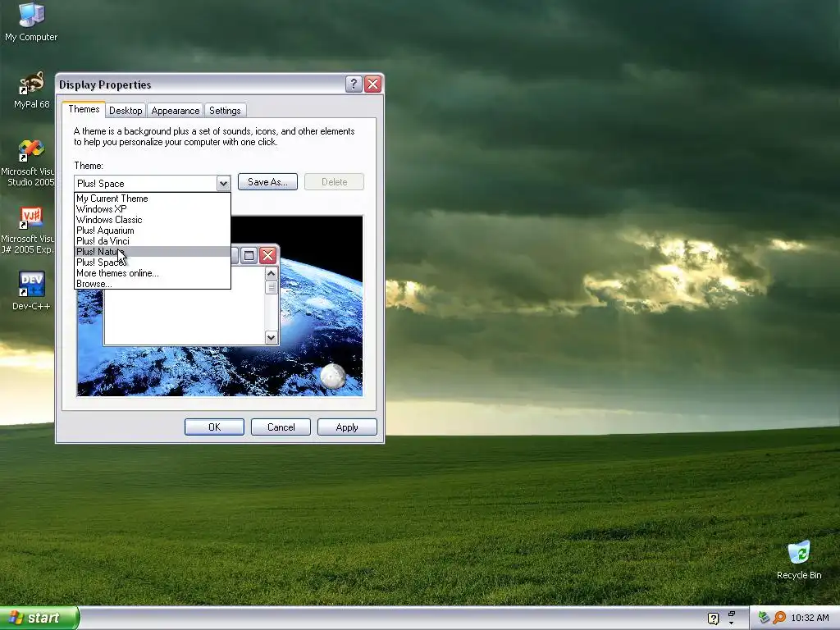Screen dimensions: 840x630
Task: Switch to the Settings tab
Action: [225, 111]
